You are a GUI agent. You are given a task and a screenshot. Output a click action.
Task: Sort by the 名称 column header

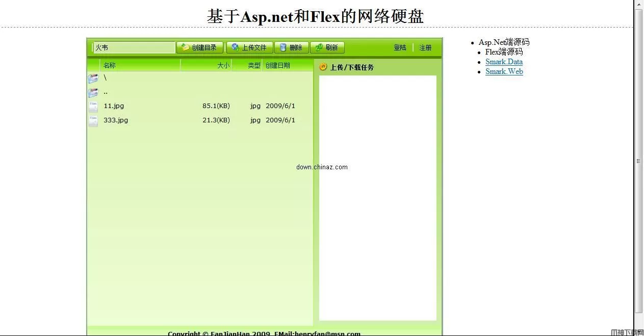click(x=110, y=65)
